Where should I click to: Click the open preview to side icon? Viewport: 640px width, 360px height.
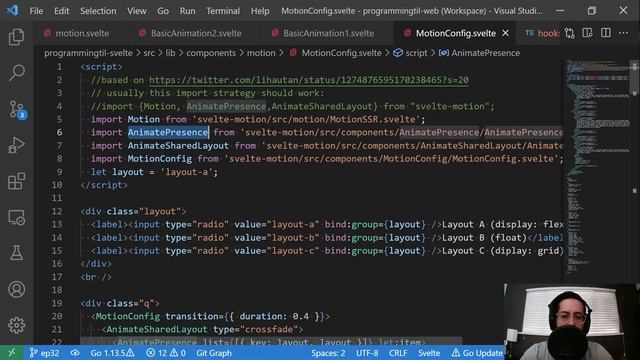587,33
